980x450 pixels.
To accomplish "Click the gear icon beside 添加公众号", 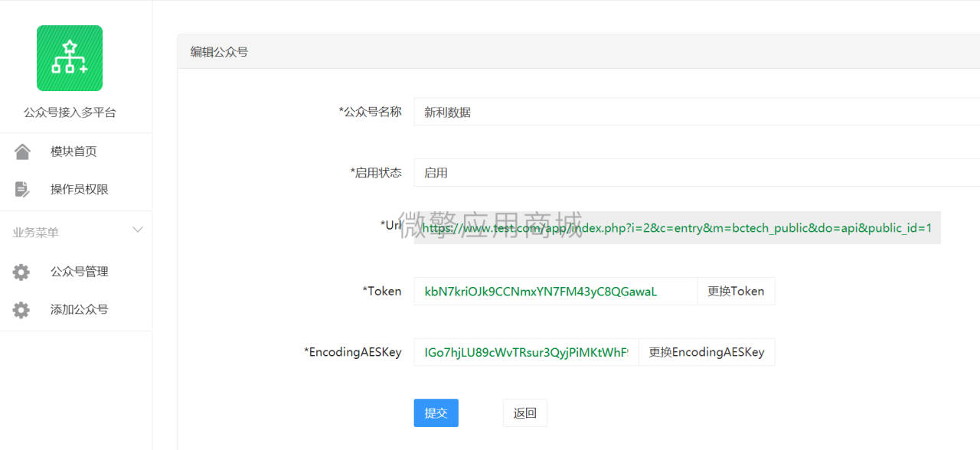I will click(21, 310).
